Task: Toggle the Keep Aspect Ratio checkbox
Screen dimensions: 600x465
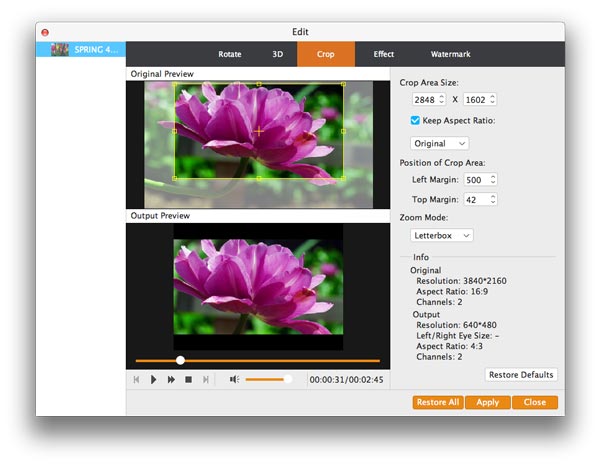Action: [x=415, y=120]
